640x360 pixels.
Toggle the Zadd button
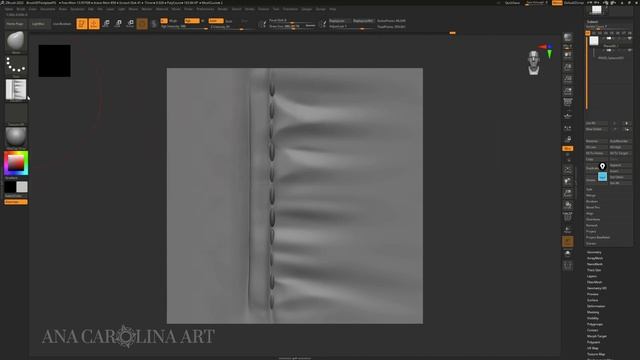click(x=216, y=20)
